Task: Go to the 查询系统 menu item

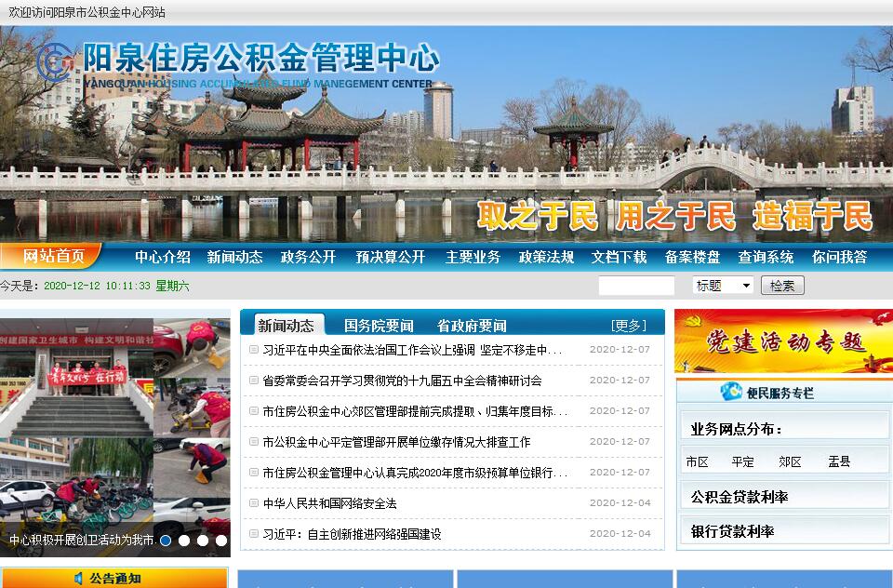Action: [766, 258]
